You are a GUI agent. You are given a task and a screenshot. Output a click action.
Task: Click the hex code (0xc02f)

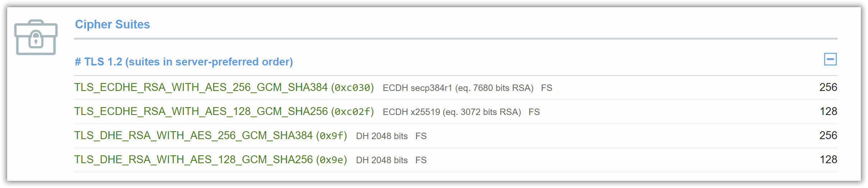(352, 112)
